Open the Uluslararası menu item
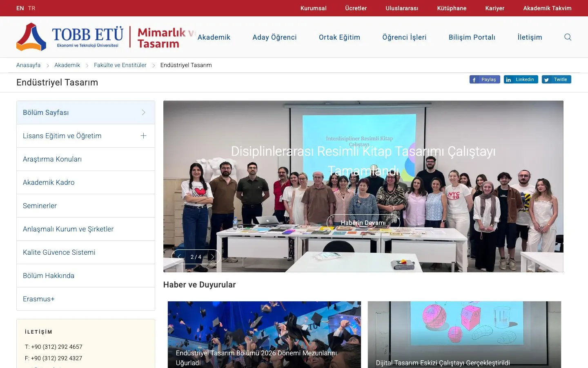588x368 pixels. point(402,8)
